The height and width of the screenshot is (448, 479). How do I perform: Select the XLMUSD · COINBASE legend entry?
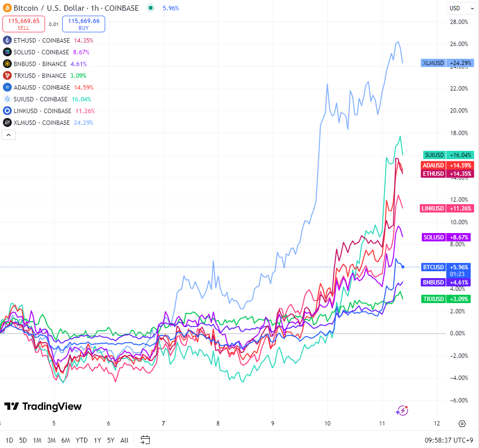pyautogui.click(x=42, y=122)
